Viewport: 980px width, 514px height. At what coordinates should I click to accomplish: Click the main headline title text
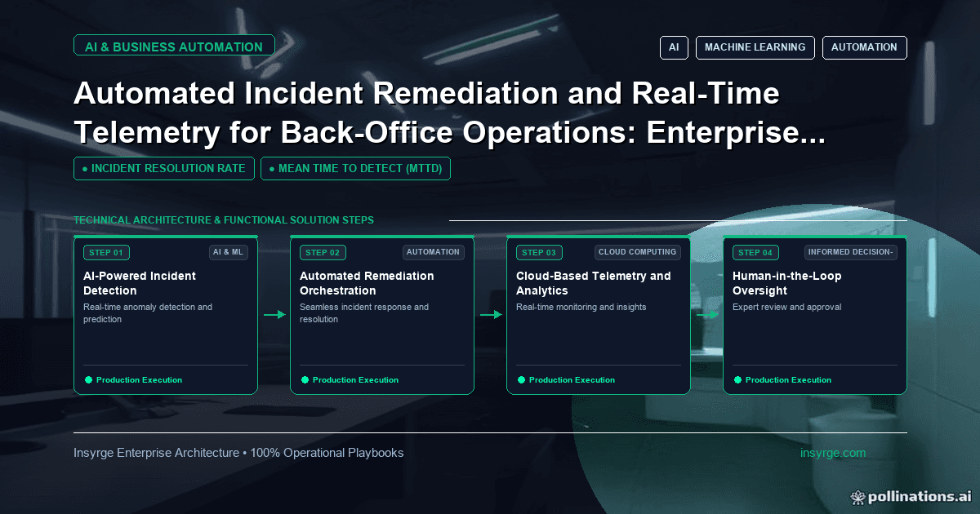coord(449,113)
